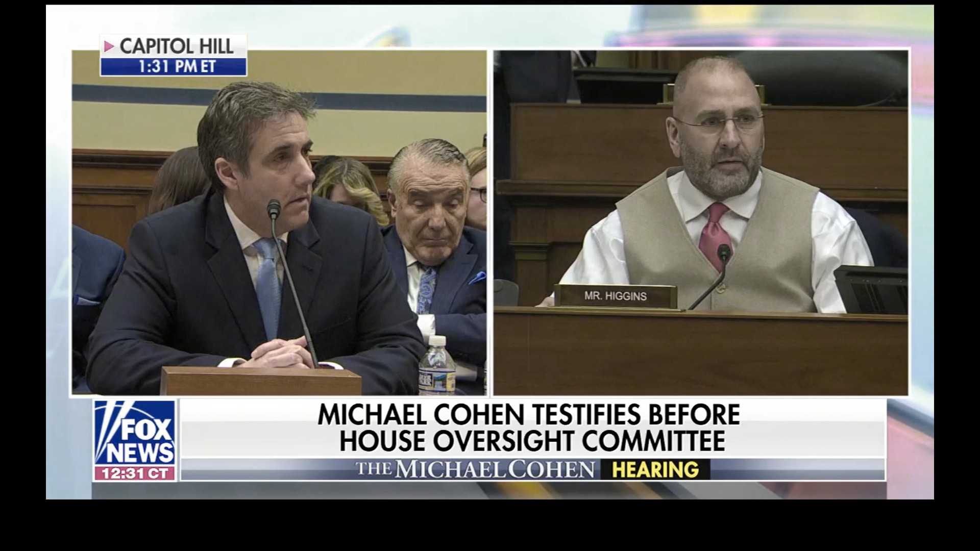
Task: Click the water bottle on witness table
Action: click(437, 364)
